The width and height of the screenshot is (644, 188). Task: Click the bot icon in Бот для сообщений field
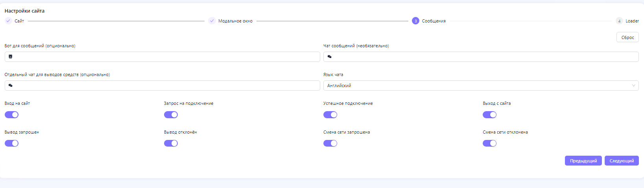tap(11, 57)
